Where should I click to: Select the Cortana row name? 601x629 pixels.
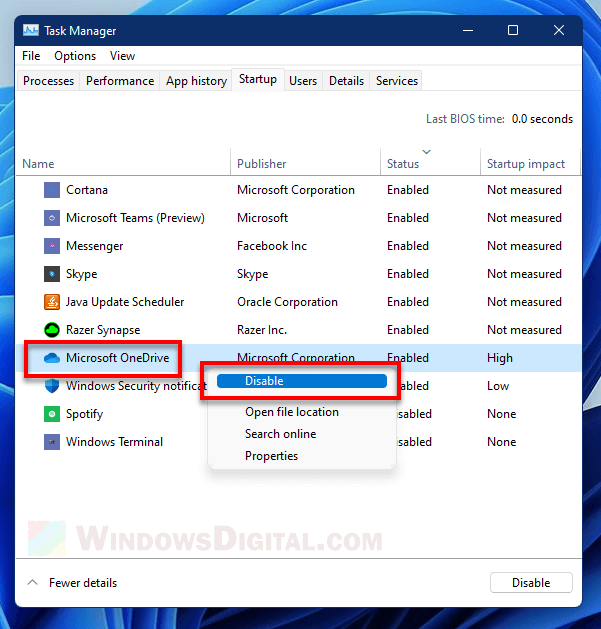87,190
